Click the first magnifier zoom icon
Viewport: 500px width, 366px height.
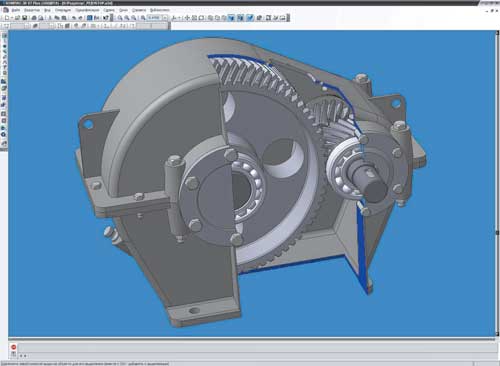(120, 18)
